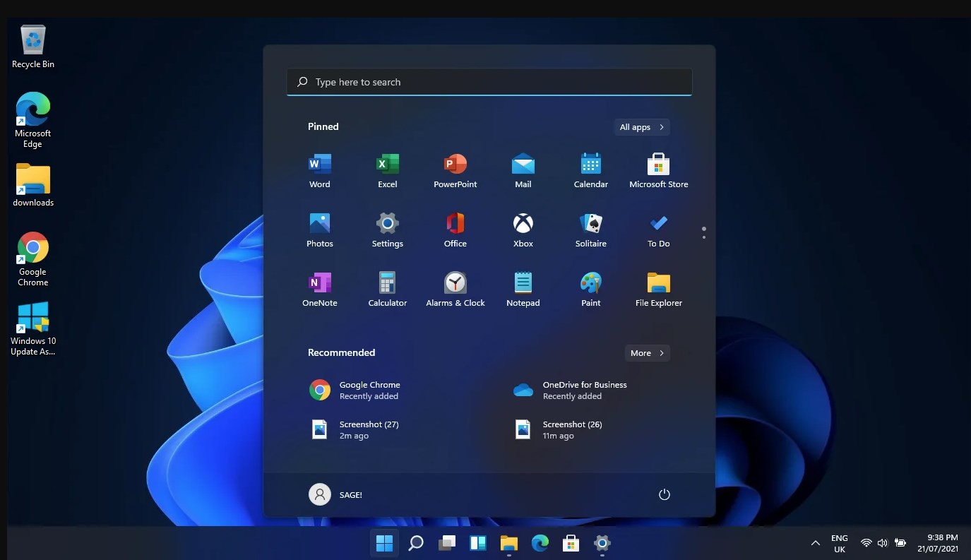Open File Explorer on the taskbar
The height and width of the screenshot is (560, 971).
(509, 543)
